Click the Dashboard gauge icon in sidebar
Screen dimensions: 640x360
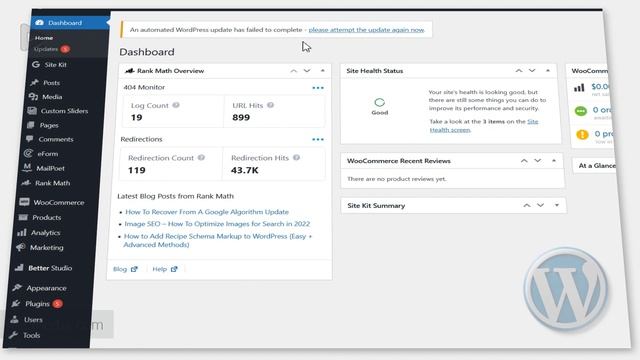coord(39,23)
